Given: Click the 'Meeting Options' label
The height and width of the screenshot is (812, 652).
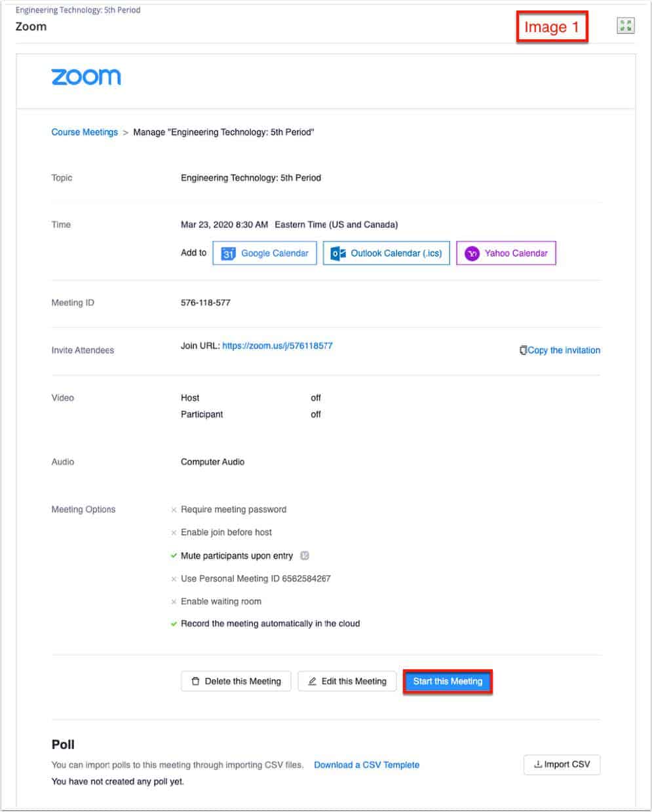Looking at the screenshot, I should pos(83,509).
